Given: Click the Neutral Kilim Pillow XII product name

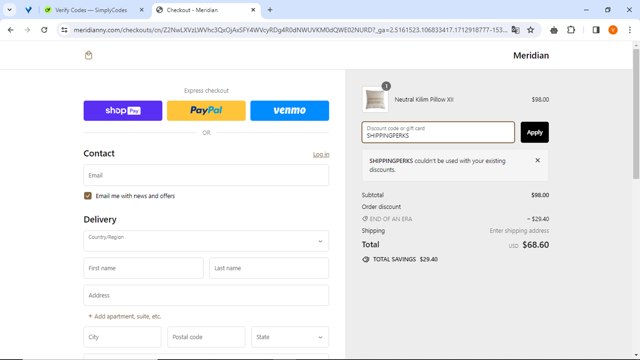Looking at the screenshot, I should [424, 100].
